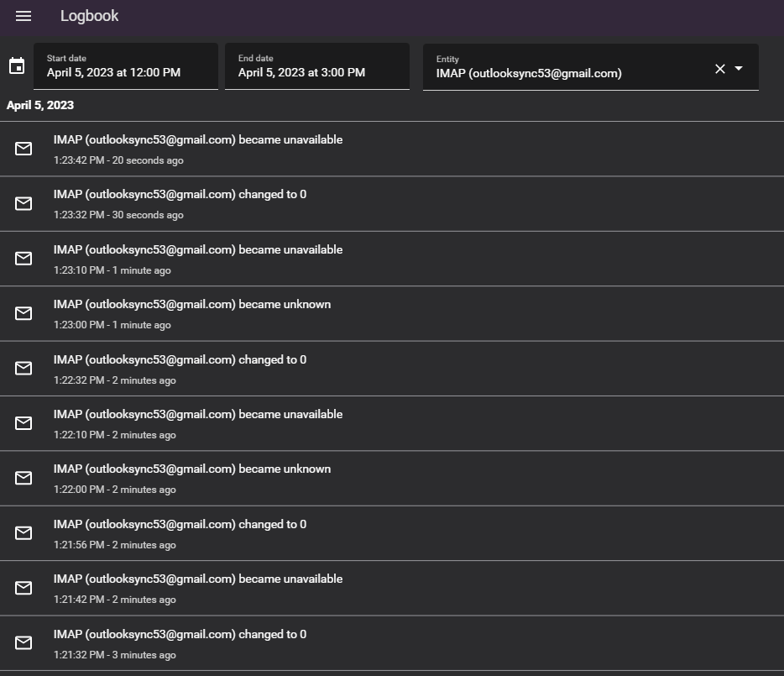Click the envelope icon on the 1:23:42 unavailable entry
Viewport: 784px width, 676px height.
point(23,149)
